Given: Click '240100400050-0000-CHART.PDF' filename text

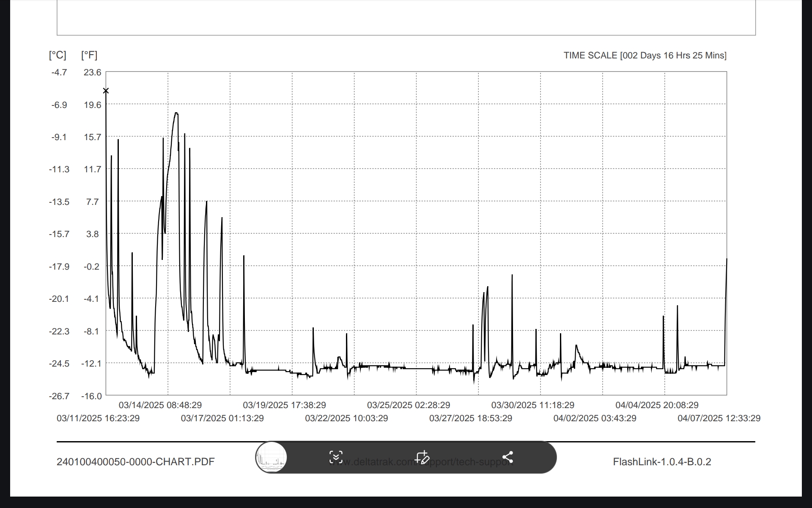Looking at the screenshot, I should [x=136, y=462].
